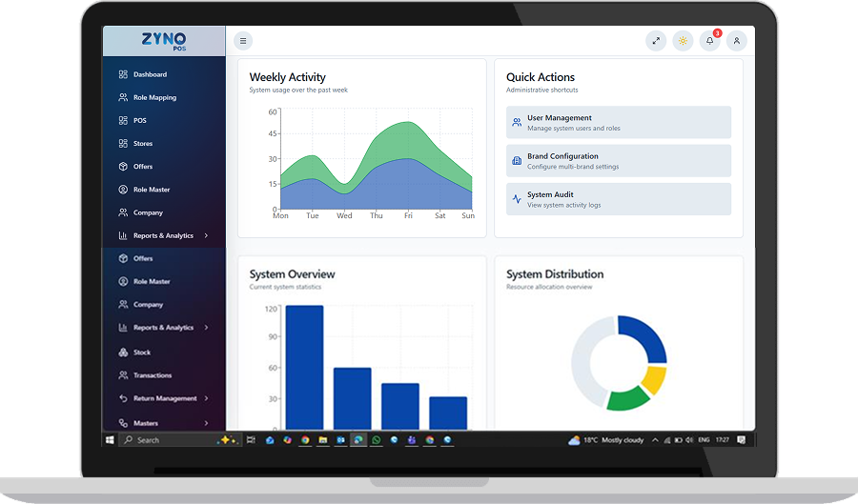Open Task View on the taskbar
The height and width of the screenshot is (504, 858).
pos(251,440)
